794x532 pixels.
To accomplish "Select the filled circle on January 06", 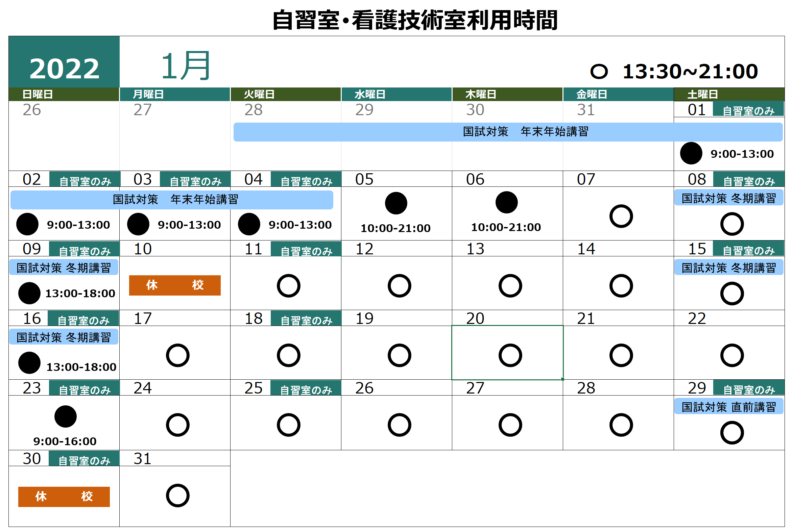I will tap(507, 203).
